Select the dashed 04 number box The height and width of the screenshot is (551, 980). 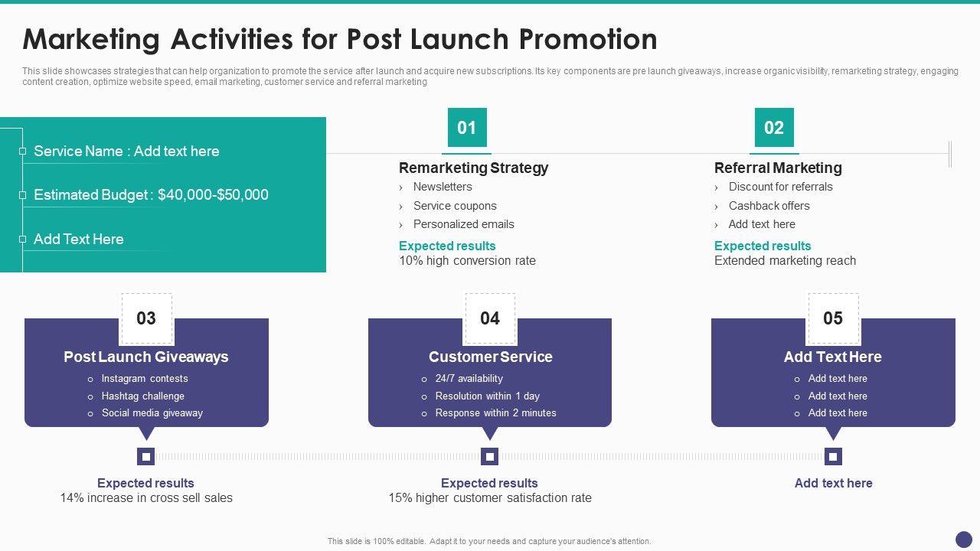490,318
